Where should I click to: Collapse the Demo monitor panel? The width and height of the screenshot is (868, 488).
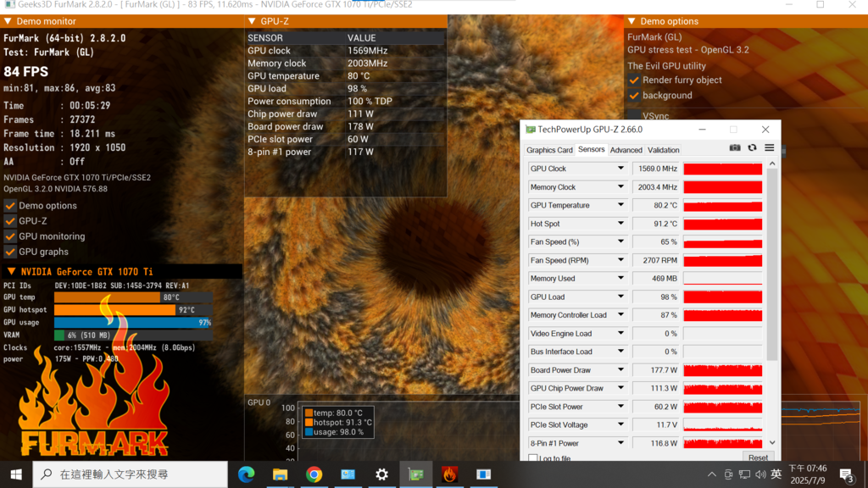click(x=8, y=21)
